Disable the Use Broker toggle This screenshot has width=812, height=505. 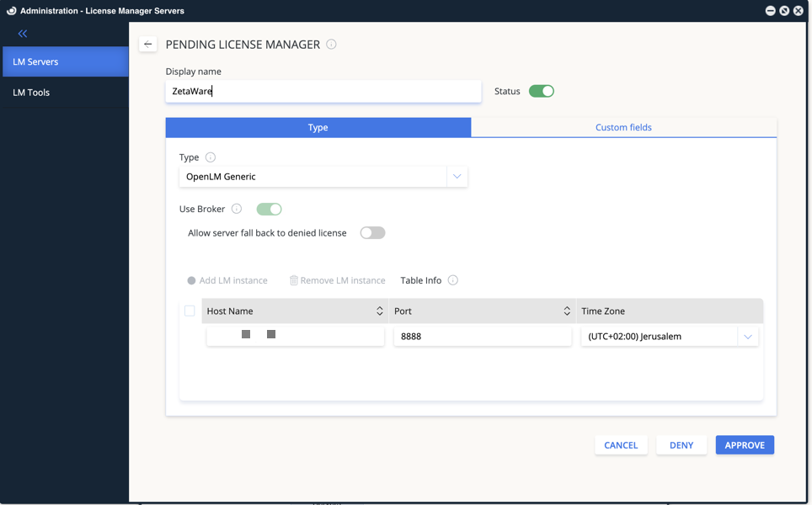269,209
